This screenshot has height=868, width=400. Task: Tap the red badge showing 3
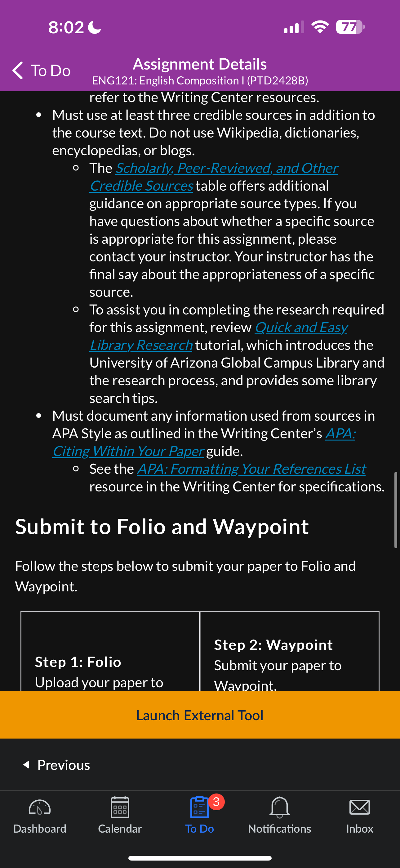[216, 802]
